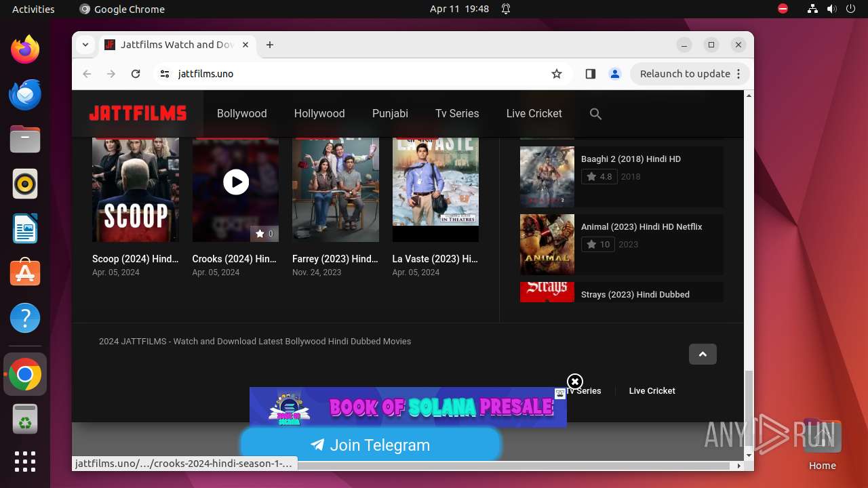Click the Join Telegram button
Screen dimensions: 868x488
[x=371, y=445]
